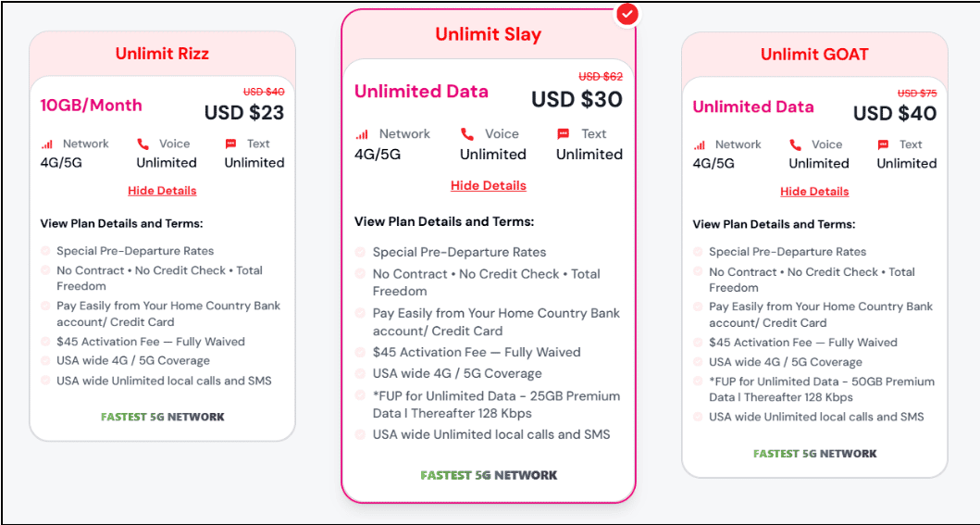
Task: Click the Voice phone icon in Unlimit Slay
Action: (467, 134)
